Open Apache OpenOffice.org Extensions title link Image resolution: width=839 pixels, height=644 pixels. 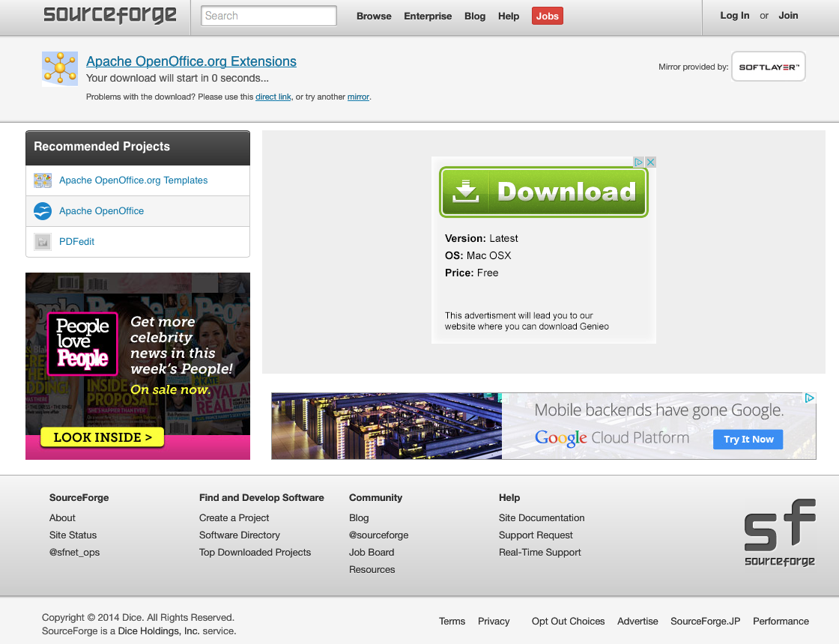click(191, 61)
